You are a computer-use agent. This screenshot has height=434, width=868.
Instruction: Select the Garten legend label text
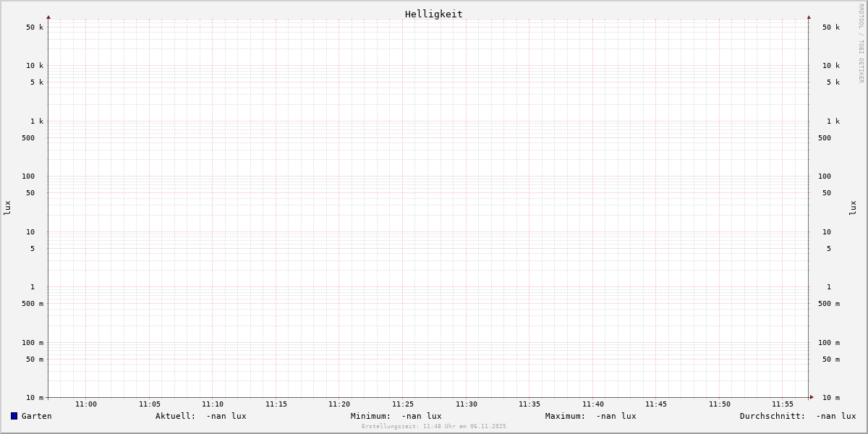click(37, 416)
